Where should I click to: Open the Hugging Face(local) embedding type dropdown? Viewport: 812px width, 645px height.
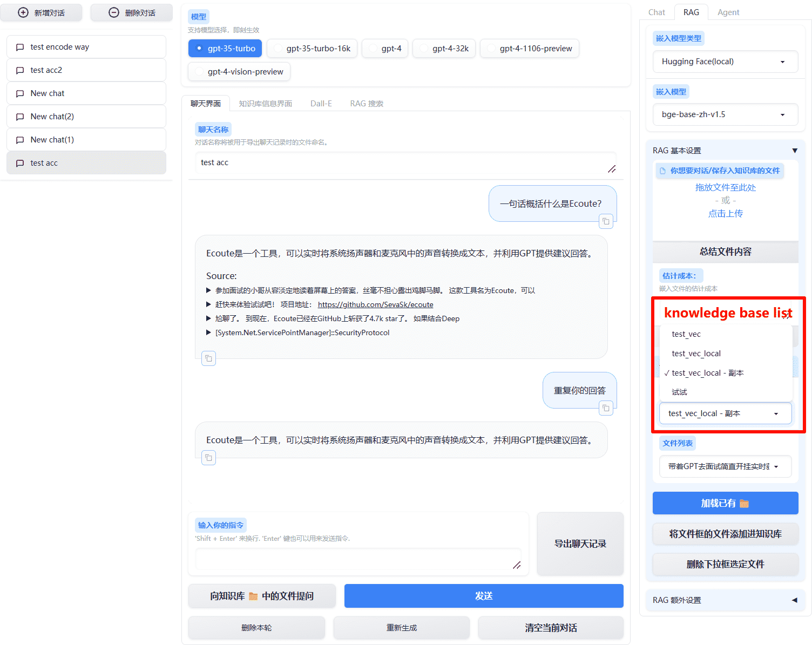pyautogui.click(x=725, y=62)
